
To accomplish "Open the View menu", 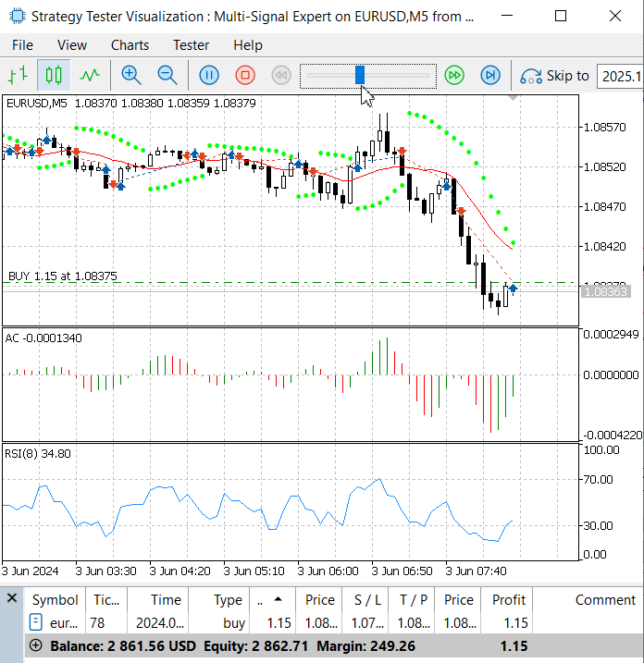I will [72, 45].
